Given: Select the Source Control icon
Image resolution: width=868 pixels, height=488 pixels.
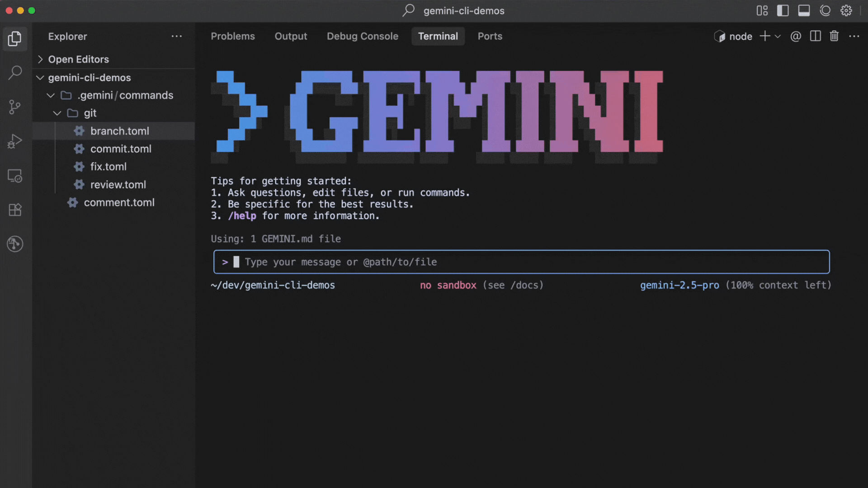Looking at the screenshot, I should pos(15,107).
